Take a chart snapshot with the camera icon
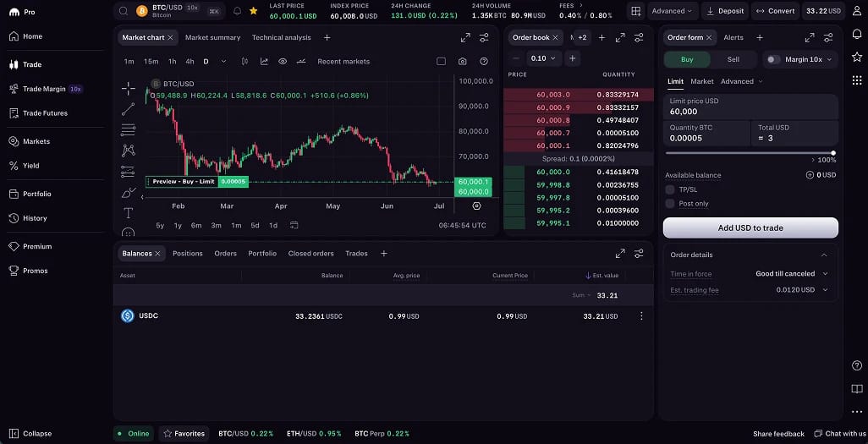The width and height of the screenshot is (868, 444). click(462, 62)
